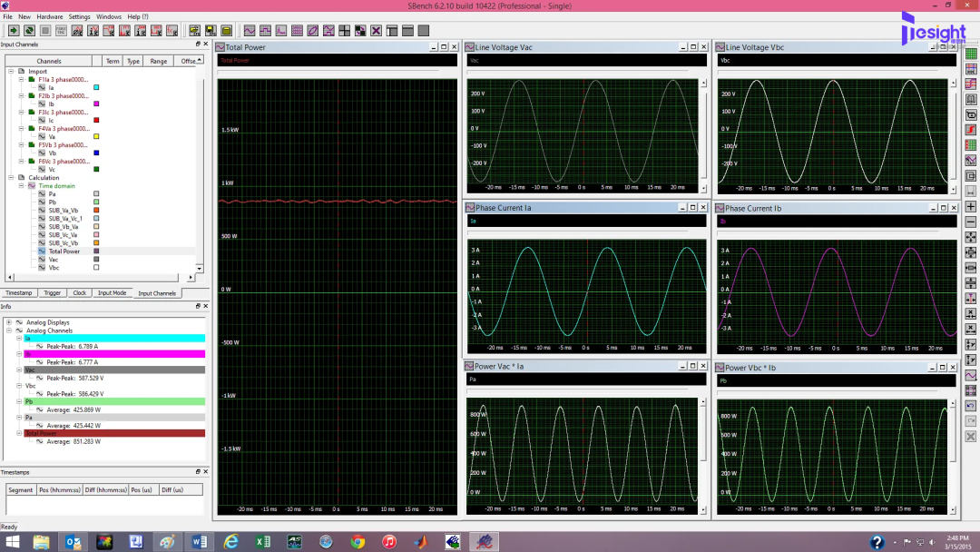
Task: Add new XY display with ellipse icon
Action: [x=312, y=30]
